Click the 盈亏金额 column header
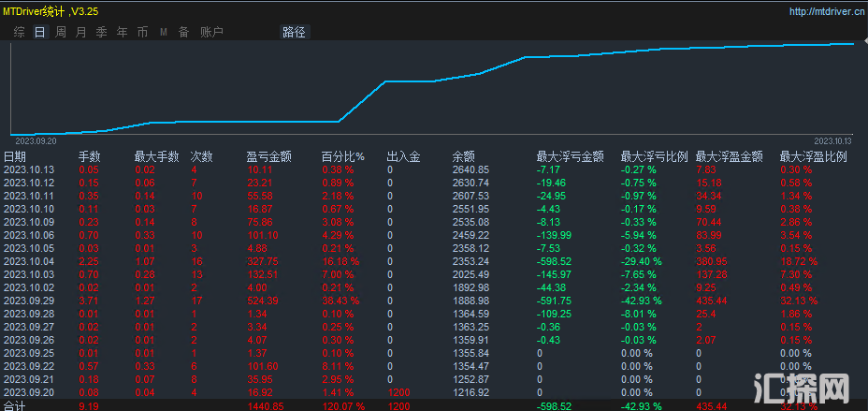The height and width of the screenshot is (411, 868). [268, 156]
